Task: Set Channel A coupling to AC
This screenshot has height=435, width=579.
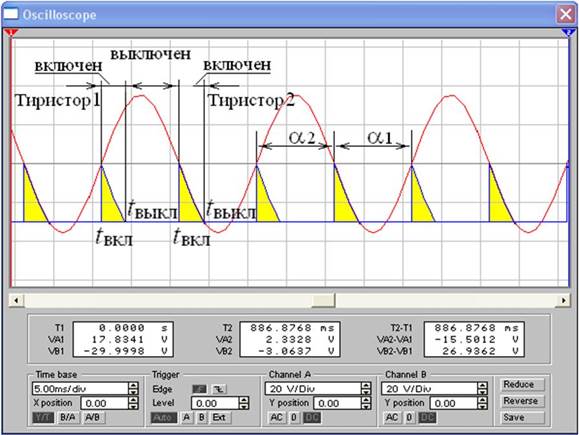Action: [277, 418]
